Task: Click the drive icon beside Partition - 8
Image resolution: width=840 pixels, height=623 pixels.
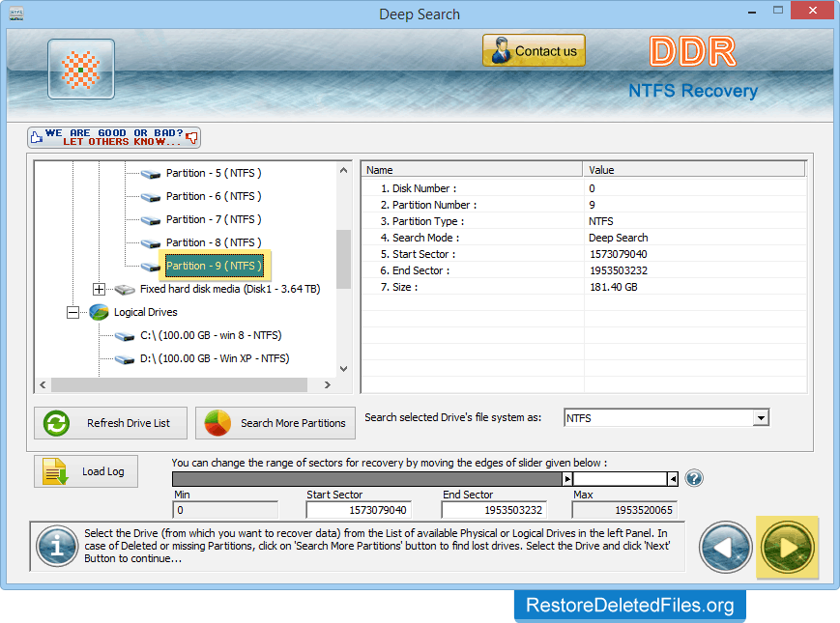Action: [x=151, y=243]
